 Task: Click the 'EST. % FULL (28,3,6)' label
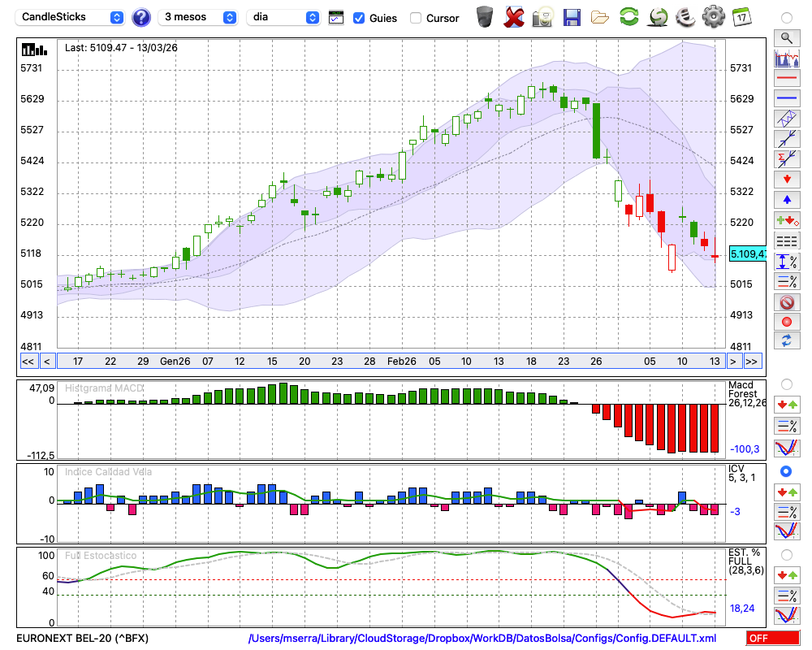[x=746, y=561]
